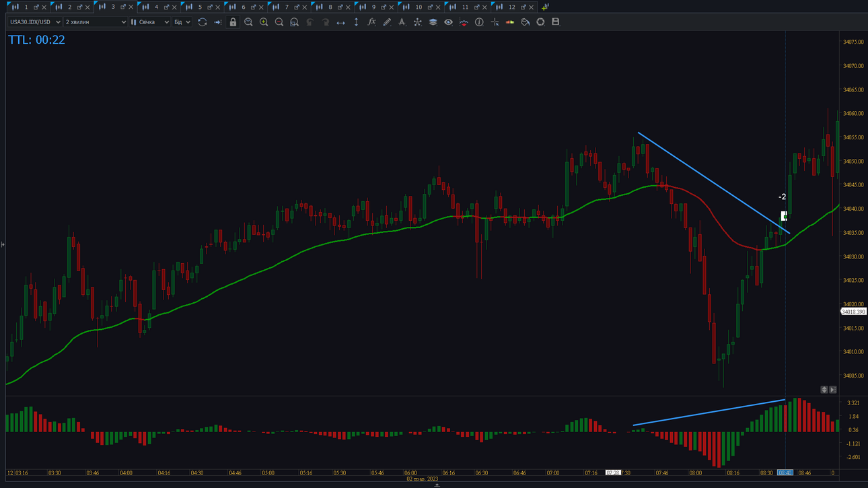
Task: Click the shift chart to end icon
Action: point(217,22)
